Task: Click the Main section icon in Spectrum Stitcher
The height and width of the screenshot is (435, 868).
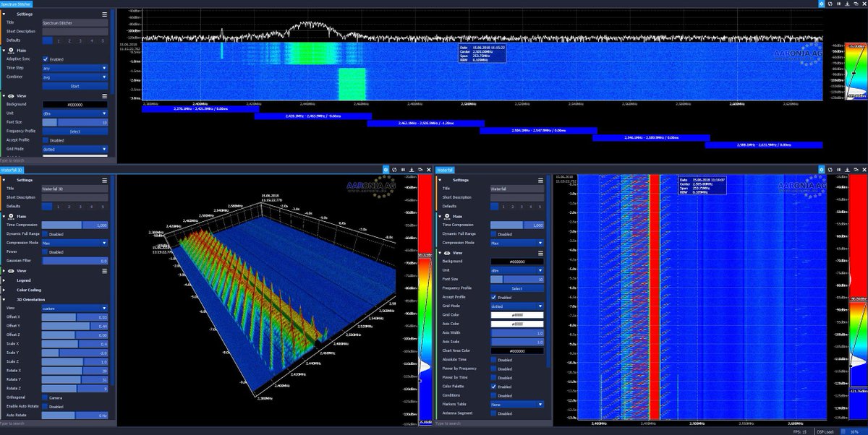Action: [12, 50]
